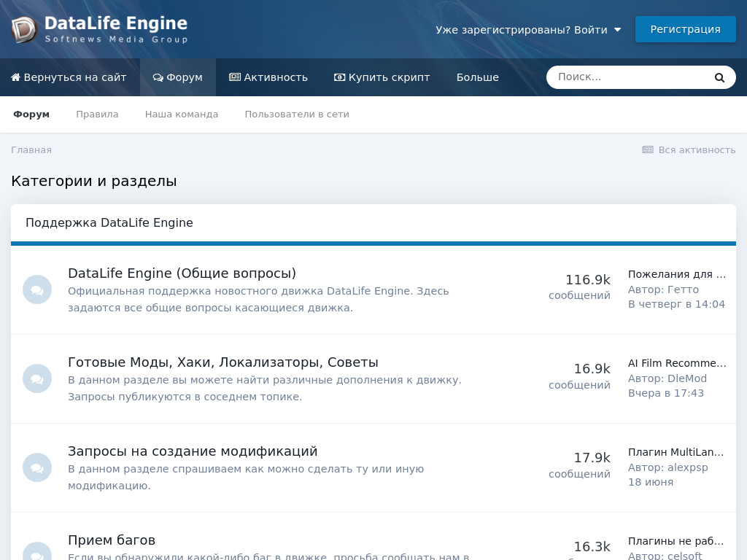Open the Готовые Моды, Хаки, Локализаторы, Советы forum
747x560 pixels.
click(223, 362)
